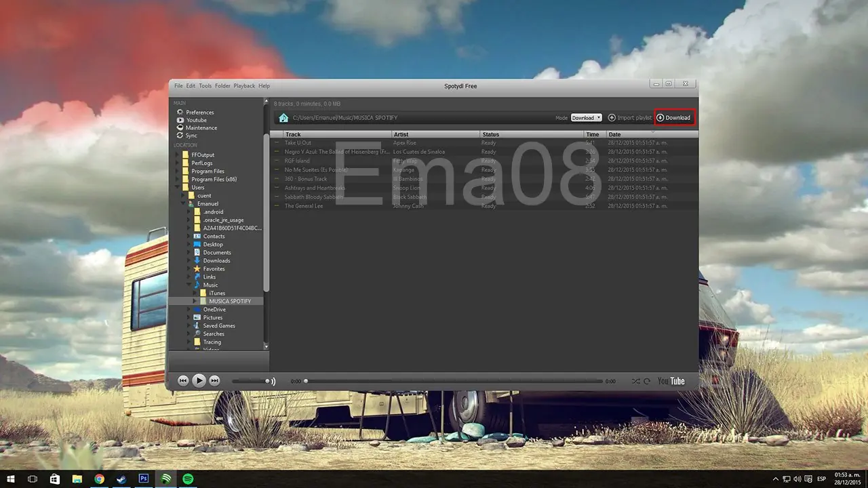Expand the cuent folder node
The width and height of the screenshot is (868, 488).
183,196
